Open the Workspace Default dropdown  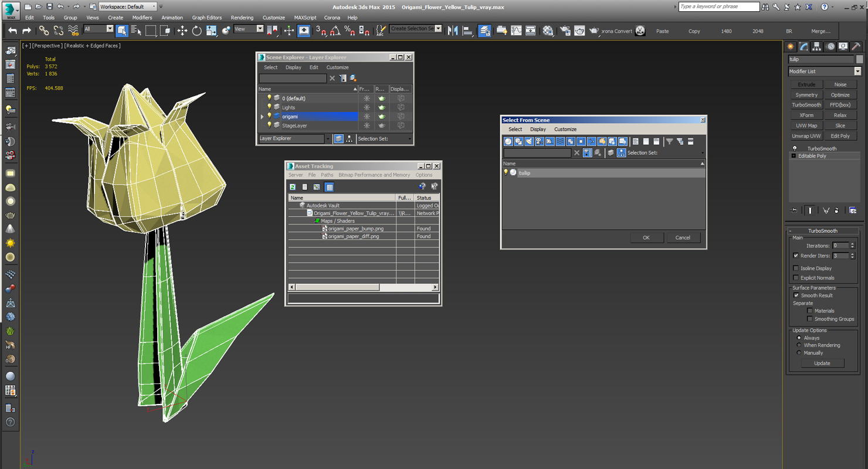tap(128, 6)
